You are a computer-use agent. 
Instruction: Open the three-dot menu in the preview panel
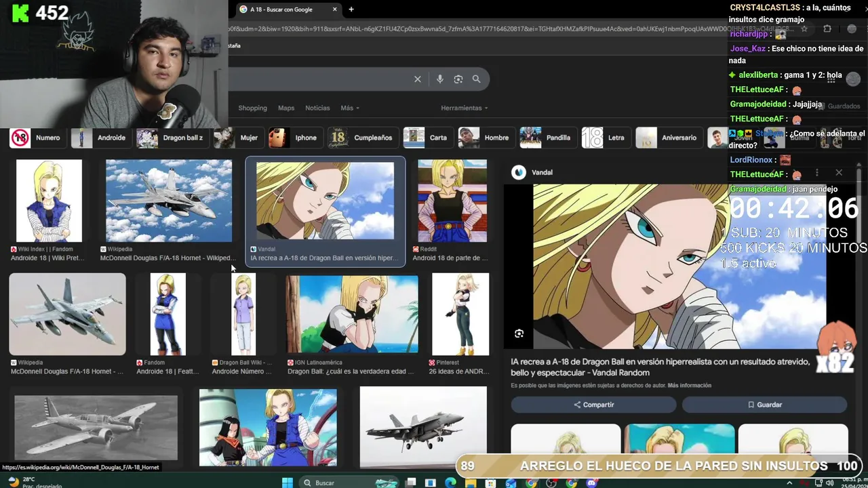tap(816, 173)
